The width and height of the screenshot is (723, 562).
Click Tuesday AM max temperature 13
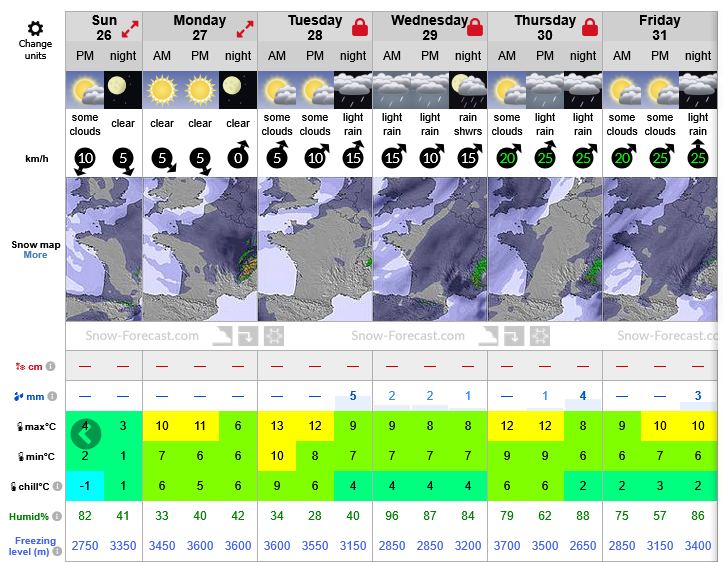pyautogui.click(x=277, y=426)
